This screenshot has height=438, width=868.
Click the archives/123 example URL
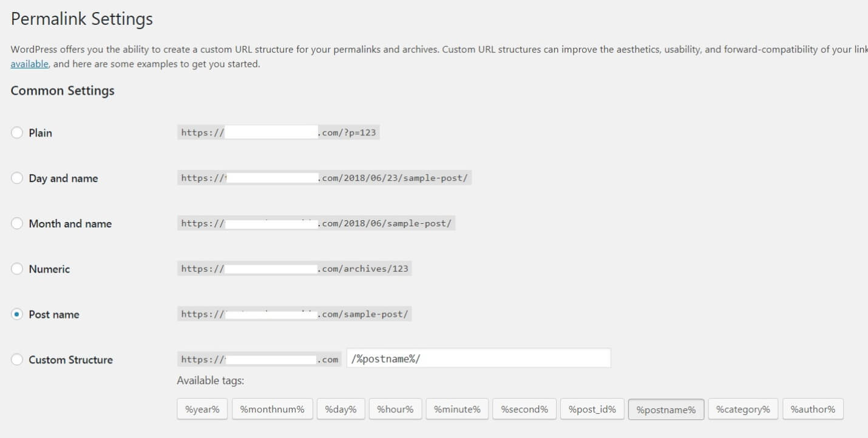coord(294,269)
